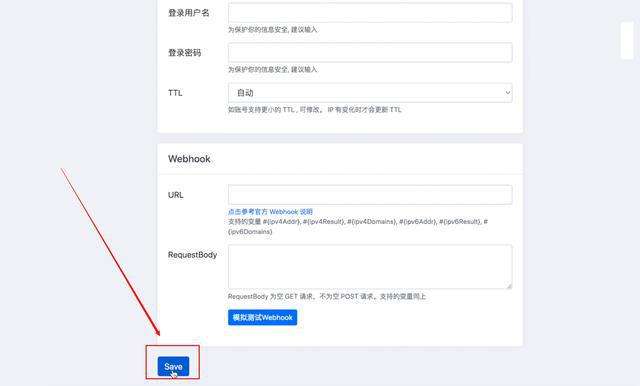The height and width of the screenshot is (386, 640).
Task: Click the URL label
Action: click(x=176, y=195)
